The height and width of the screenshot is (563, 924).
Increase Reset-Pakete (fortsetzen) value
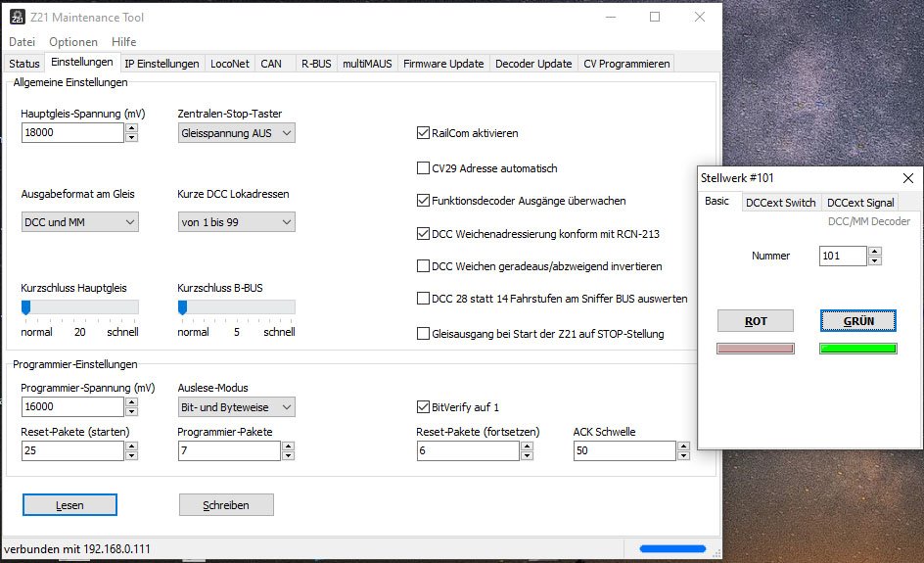[528, 446]
